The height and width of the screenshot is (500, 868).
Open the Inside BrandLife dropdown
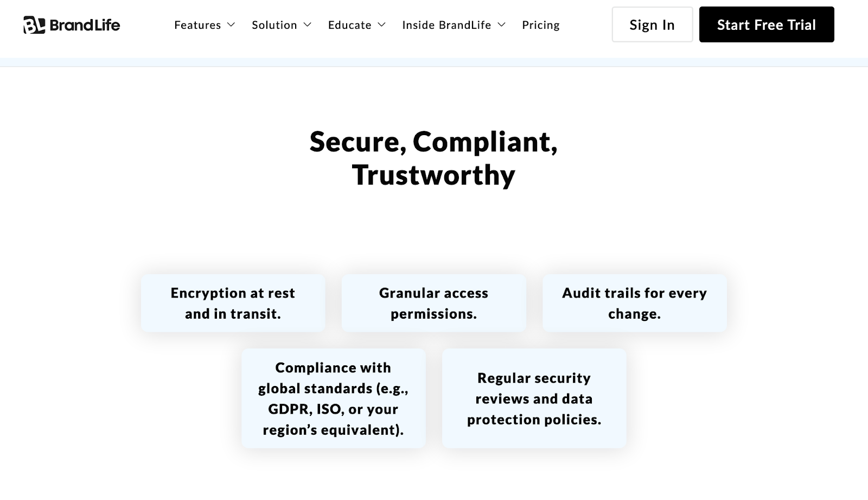point(502,24)
